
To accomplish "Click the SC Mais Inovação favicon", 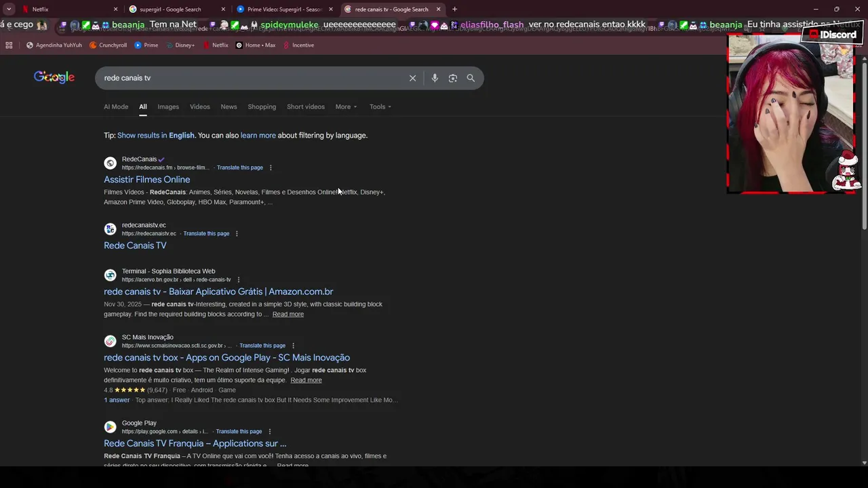I will (x=110, y=341).
